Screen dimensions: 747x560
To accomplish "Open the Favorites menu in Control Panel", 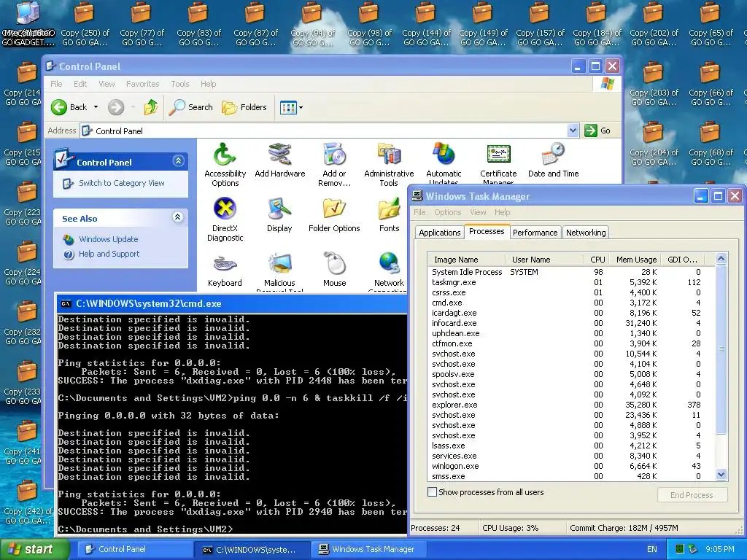I will click(x=142, y=84).
